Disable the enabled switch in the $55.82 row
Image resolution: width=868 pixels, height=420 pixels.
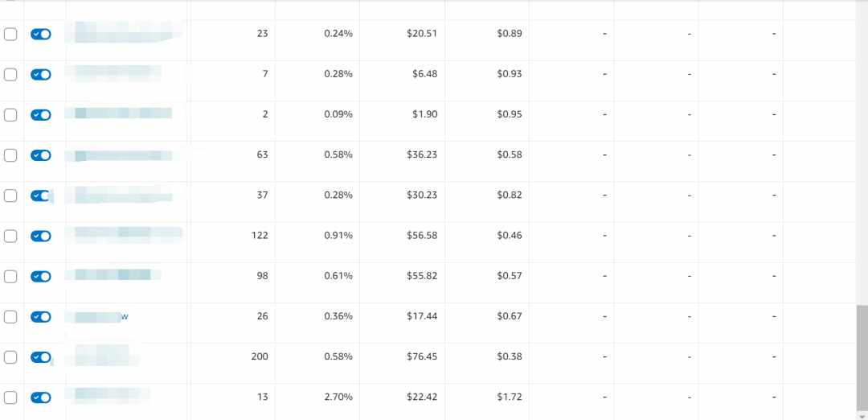[x=41, y=277]
